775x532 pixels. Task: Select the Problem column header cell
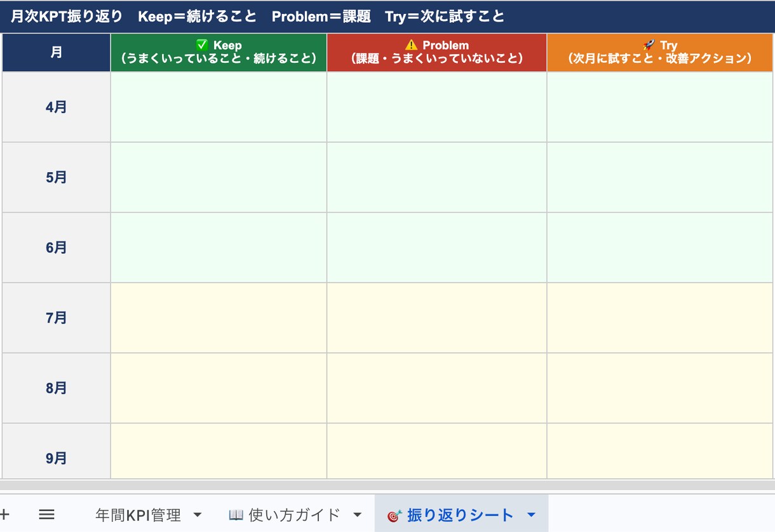(437, 53)
